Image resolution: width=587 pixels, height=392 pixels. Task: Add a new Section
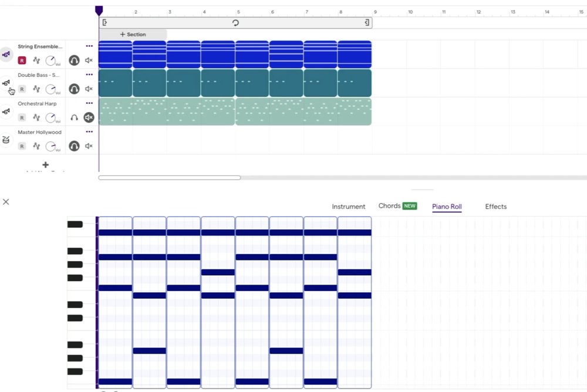(133, 35)
